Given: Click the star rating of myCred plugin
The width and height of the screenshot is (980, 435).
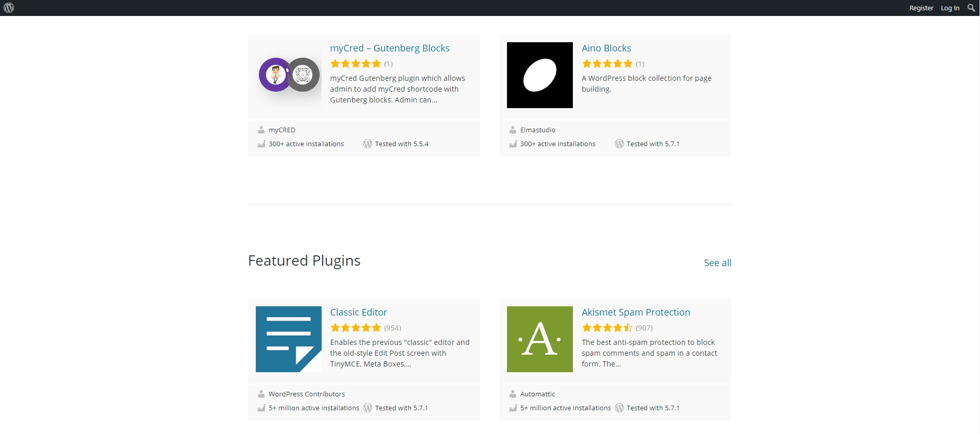Looking at the screenshot, I should tap(356, 64).
